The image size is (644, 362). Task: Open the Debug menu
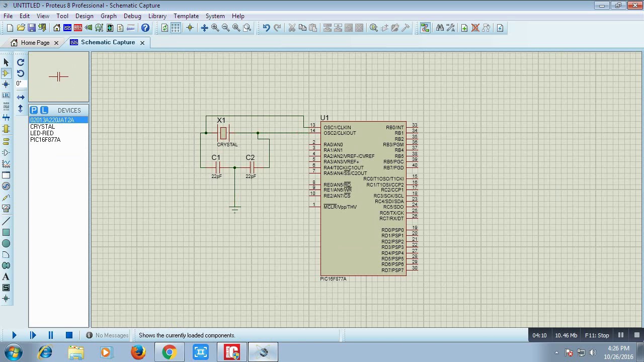coord(132,16)
